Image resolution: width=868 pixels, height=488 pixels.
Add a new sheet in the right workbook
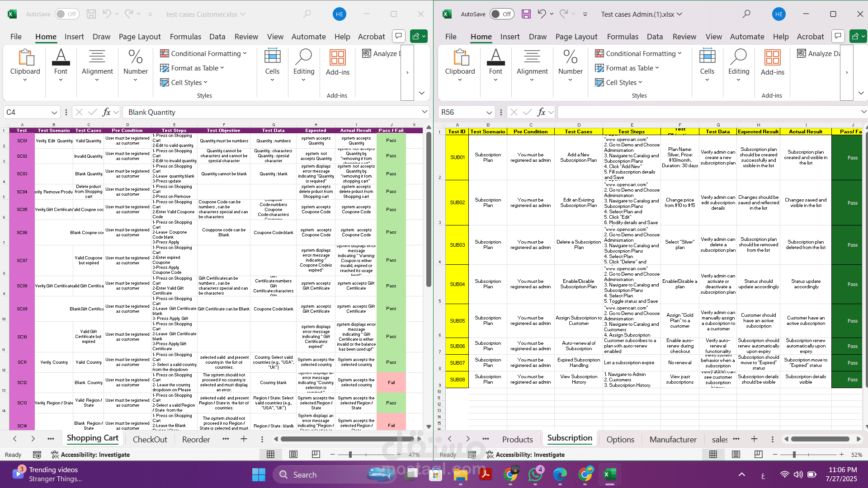754,439
